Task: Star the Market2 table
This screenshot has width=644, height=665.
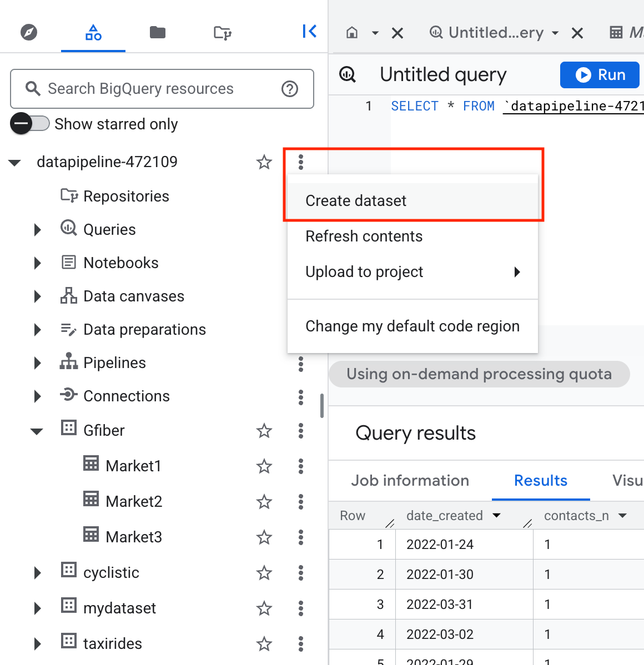Action: [264, 502]
